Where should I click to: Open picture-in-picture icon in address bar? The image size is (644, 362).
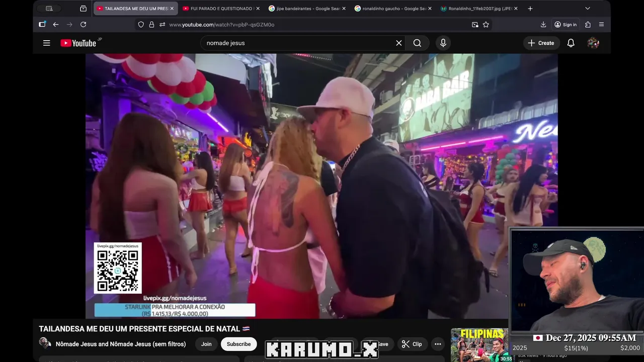pyautogui.click(x=475, y=25)
